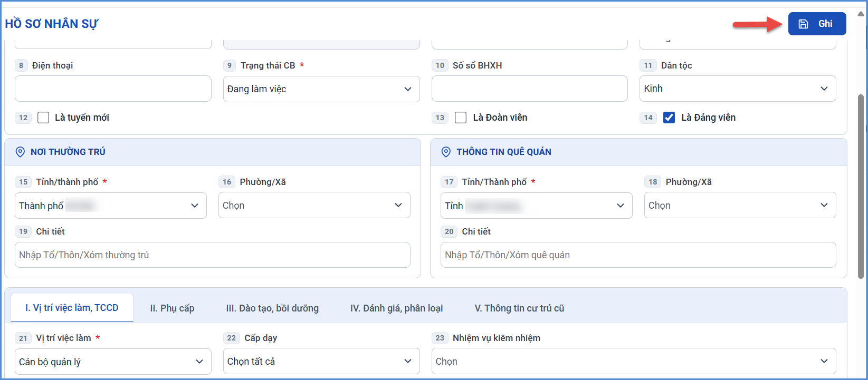Viewport: 868px width, 380px height.
Task: Switch to I. Vị trí việc làm, TCCD tab
Action: pos(72,308)
